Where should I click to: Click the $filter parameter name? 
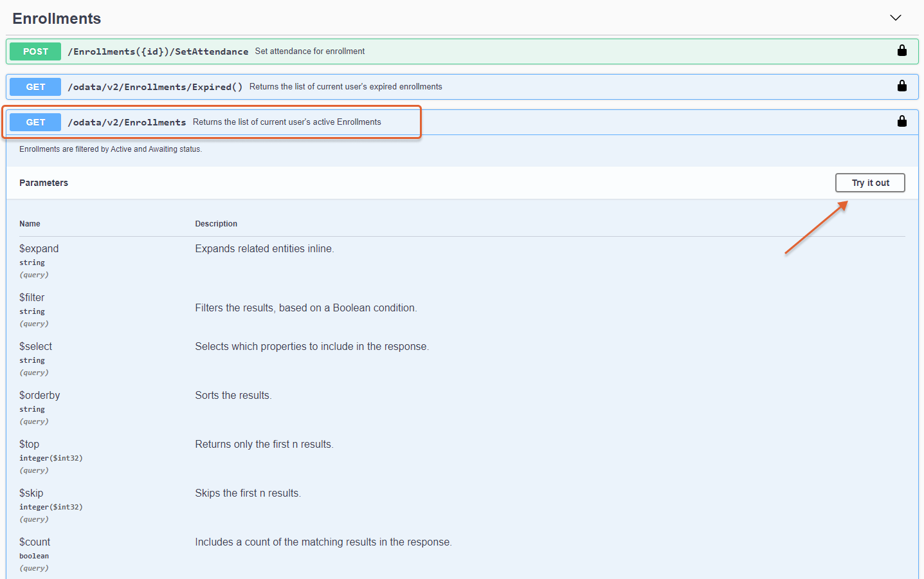32,297
